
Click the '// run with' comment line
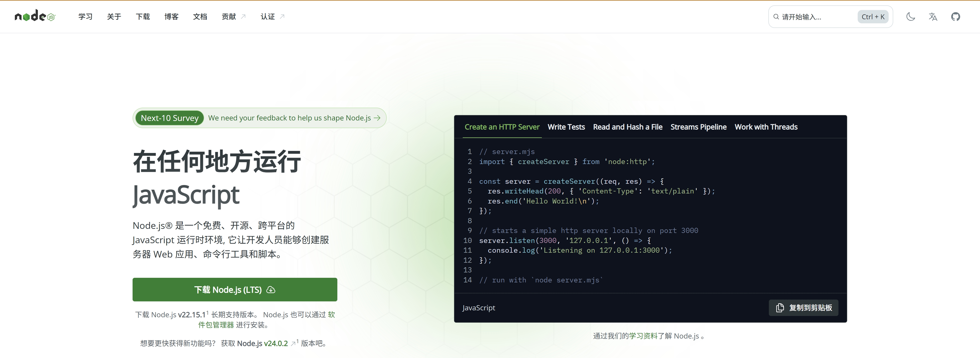click(x=541, y=280)
